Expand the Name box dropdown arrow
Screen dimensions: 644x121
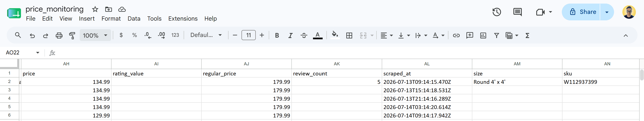point(38,53)
